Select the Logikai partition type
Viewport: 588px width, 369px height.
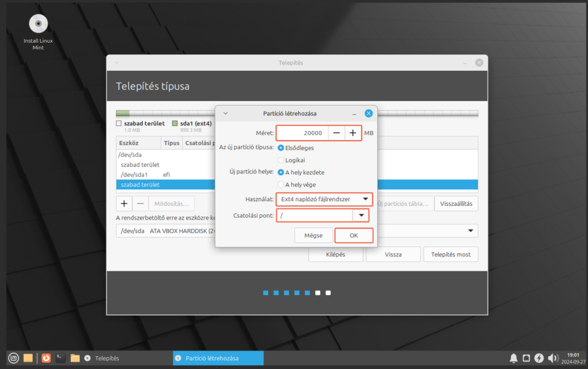coord(281,160)
